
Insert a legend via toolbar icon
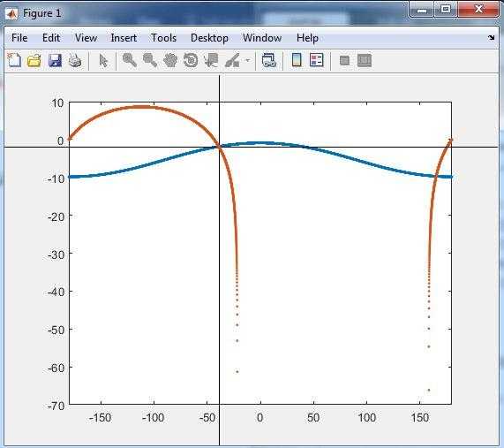click(316, 60)
